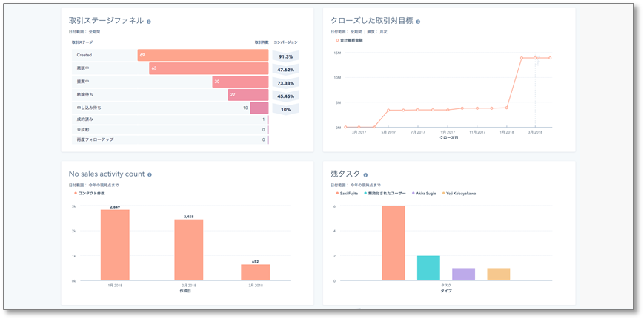This screenshot has height=325, width=644.
Task: Toggle Yoji Kobayakawa legend item
Action: click(x=459, y=194)
